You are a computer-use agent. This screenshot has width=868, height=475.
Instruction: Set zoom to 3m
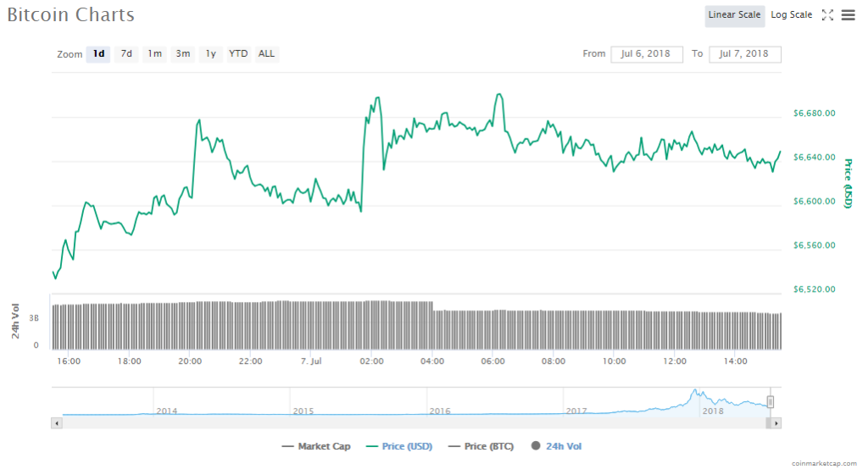pos(182,54)
